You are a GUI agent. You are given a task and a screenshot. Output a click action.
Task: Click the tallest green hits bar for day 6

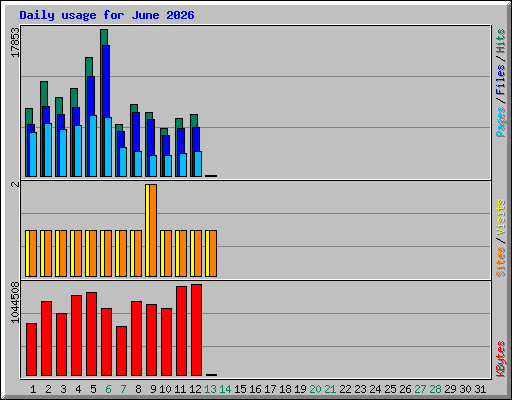(104, 37)
